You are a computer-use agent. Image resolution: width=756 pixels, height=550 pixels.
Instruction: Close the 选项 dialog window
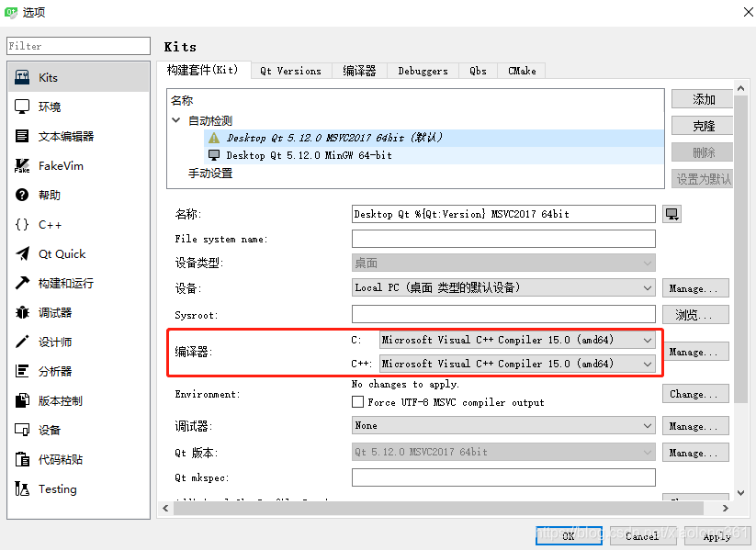[x=748, y=12]
